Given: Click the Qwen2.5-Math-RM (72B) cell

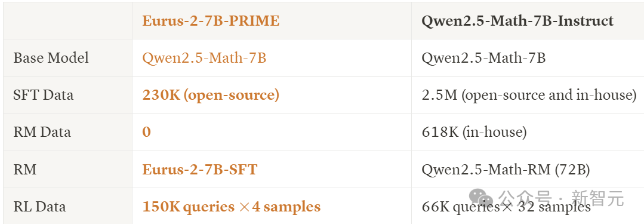Looking at the screenshot, I should pos(506,169).
